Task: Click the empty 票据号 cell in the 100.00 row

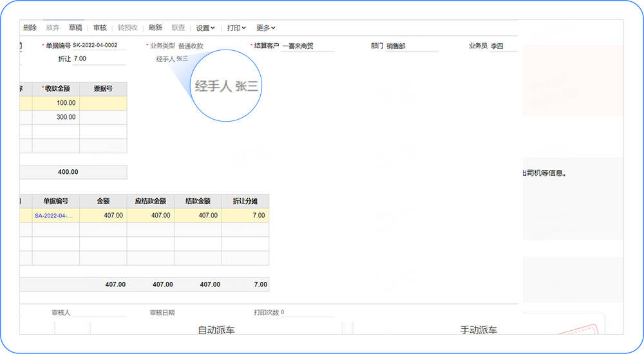Action: tap(103, 103)
